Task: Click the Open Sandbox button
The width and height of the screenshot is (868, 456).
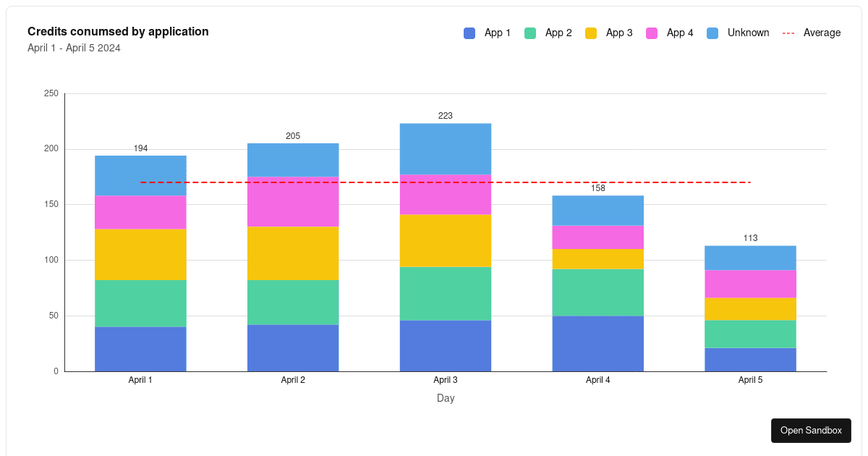Action: coord(811,430)
